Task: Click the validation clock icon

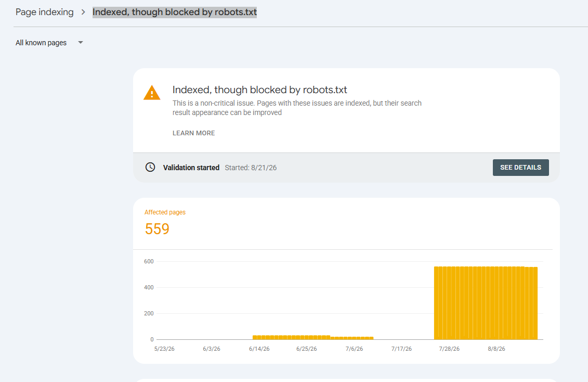Action: (150, 168)
